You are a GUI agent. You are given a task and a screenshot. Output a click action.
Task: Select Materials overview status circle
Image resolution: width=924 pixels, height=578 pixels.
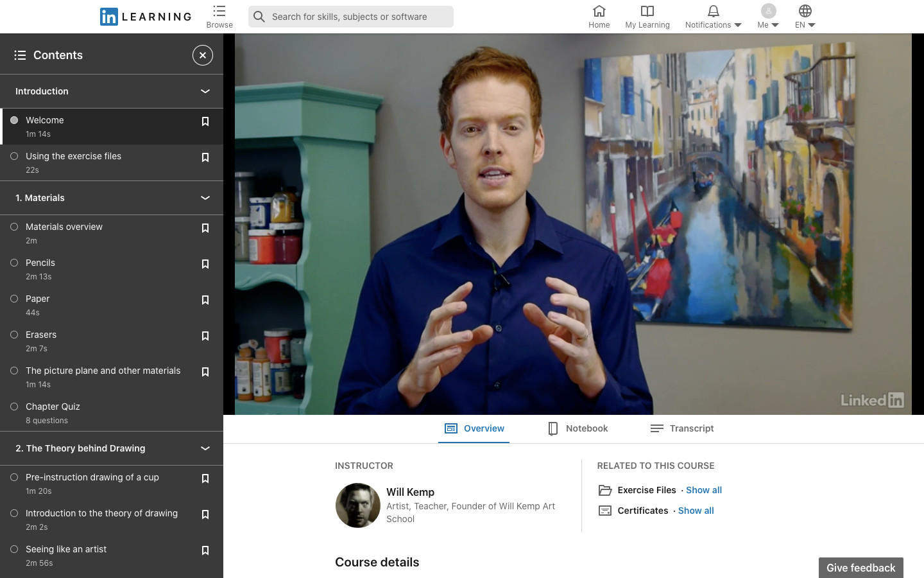pos(14,227)
